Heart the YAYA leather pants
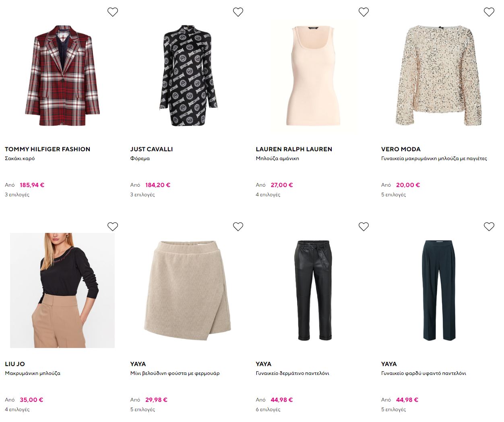 click(364, 226)
